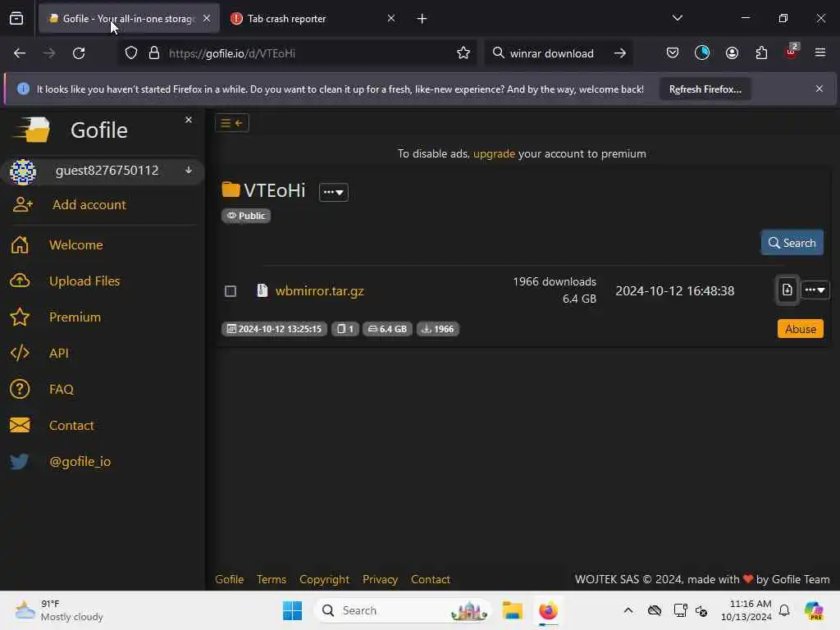
Task: Bookmark this page with the star
Action: pyautogui.click(x=463, y=52)
